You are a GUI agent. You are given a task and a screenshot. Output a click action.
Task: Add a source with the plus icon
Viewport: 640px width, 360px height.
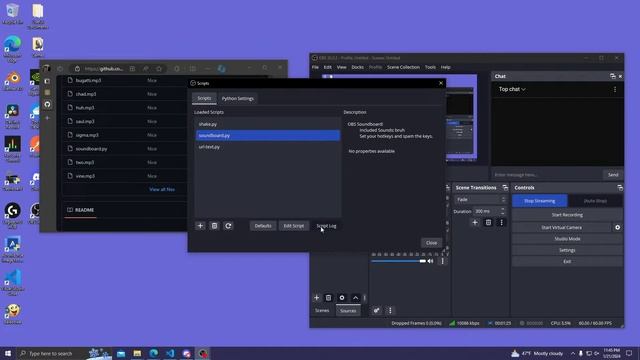[316, 298]
